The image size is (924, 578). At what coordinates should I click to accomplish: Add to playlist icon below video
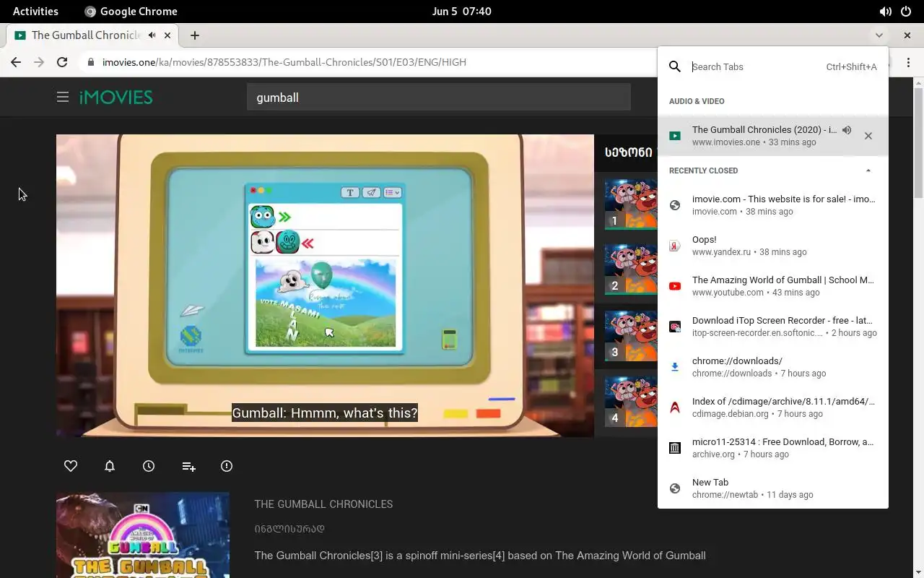click(188, 466)
